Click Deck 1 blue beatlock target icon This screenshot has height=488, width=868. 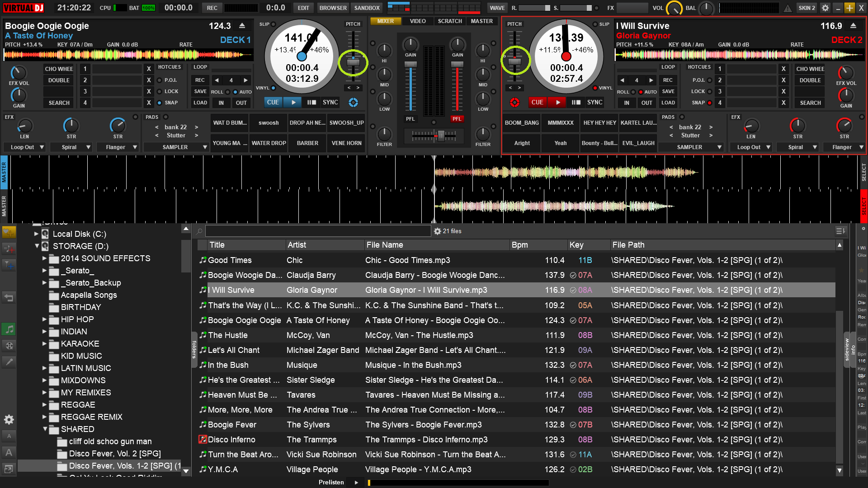coord(353,103)
